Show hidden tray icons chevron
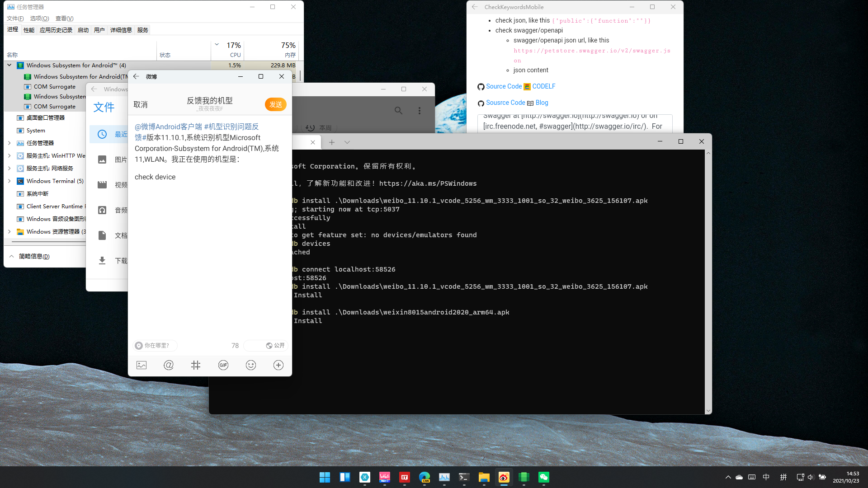This screenshot has height=488, width=868. tap(728, 477)
